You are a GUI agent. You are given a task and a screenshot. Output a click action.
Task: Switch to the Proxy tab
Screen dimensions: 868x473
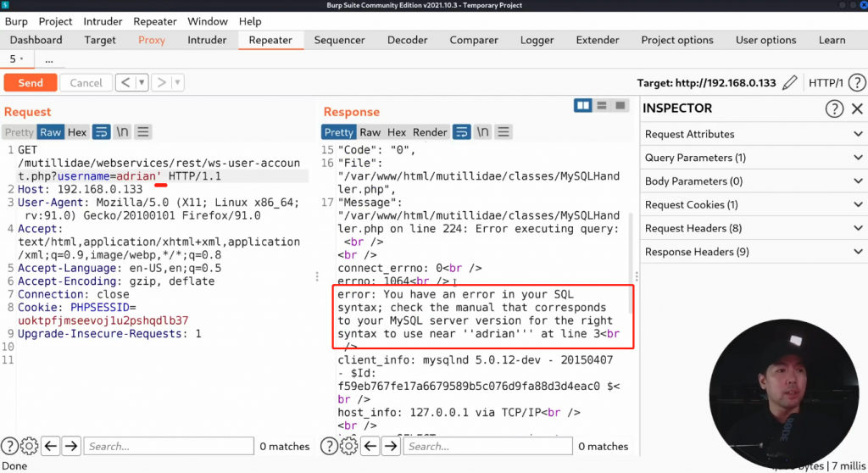(x=152, y=40)
